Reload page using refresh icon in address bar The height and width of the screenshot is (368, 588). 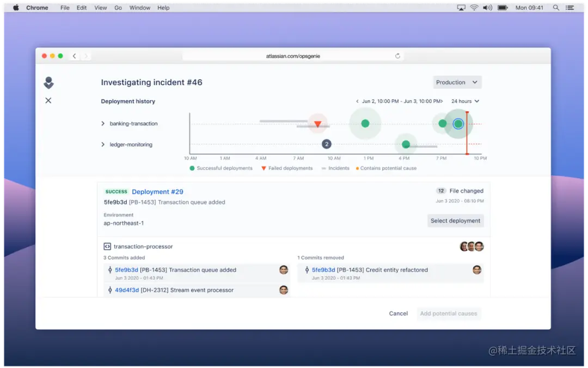click(x=397, y=56)
